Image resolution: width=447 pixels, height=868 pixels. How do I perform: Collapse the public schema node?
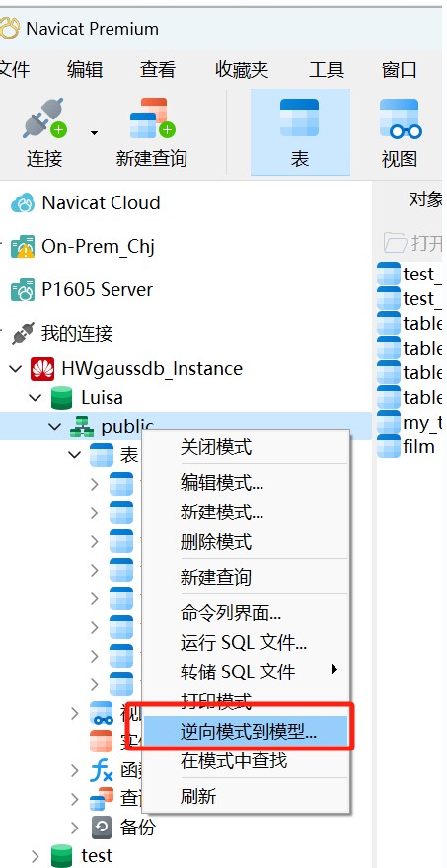coord(55,427)
